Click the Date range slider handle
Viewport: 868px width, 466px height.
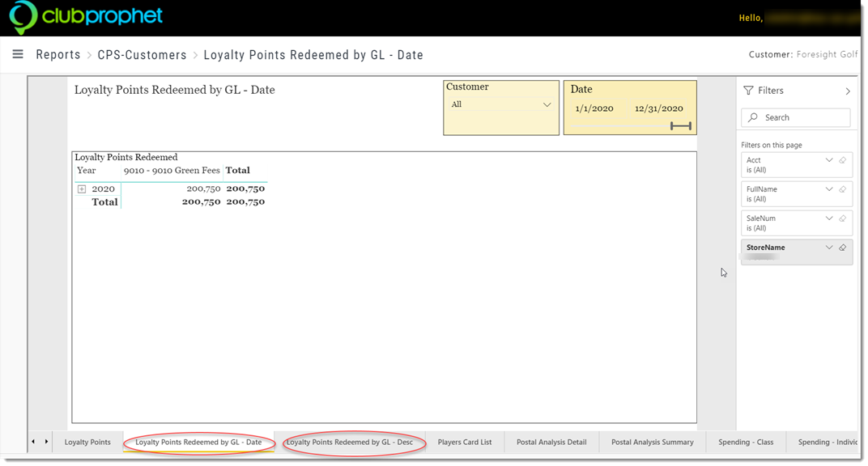[x=681, y=126]
